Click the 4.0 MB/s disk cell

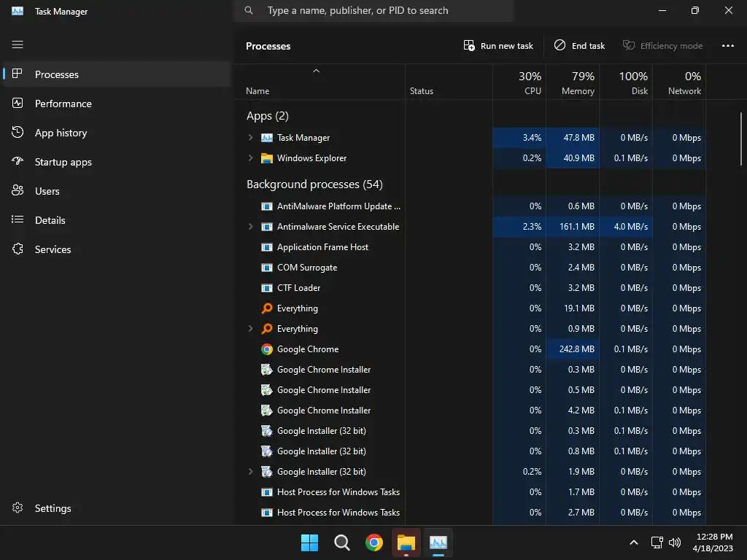click(626, 227)
